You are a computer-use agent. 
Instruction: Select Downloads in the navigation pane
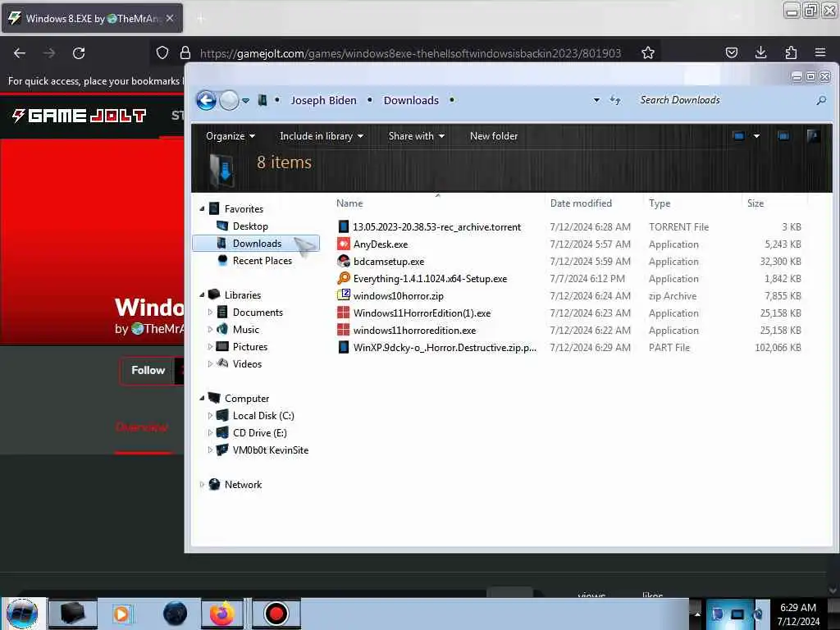tap(257, 243)
